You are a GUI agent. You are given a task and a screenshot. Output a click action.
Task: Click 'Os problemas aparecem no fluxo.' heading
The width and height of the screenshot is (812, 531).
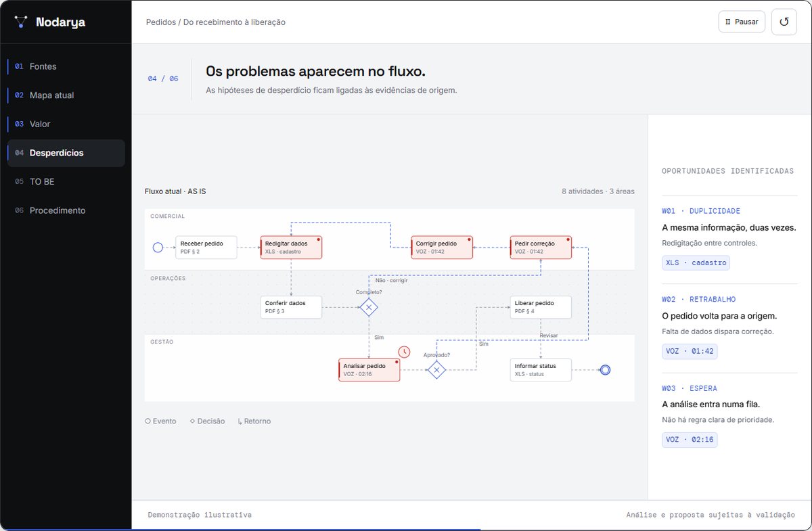(315, 72)
